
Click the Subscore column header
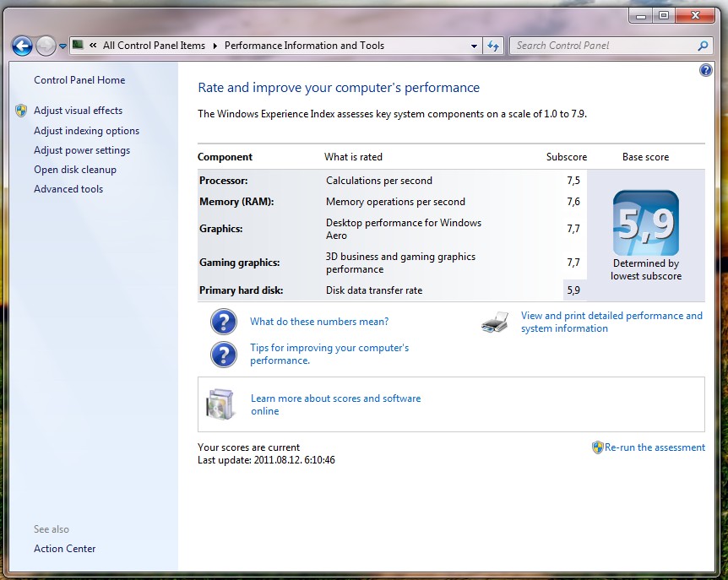click(x=567, y=157)
